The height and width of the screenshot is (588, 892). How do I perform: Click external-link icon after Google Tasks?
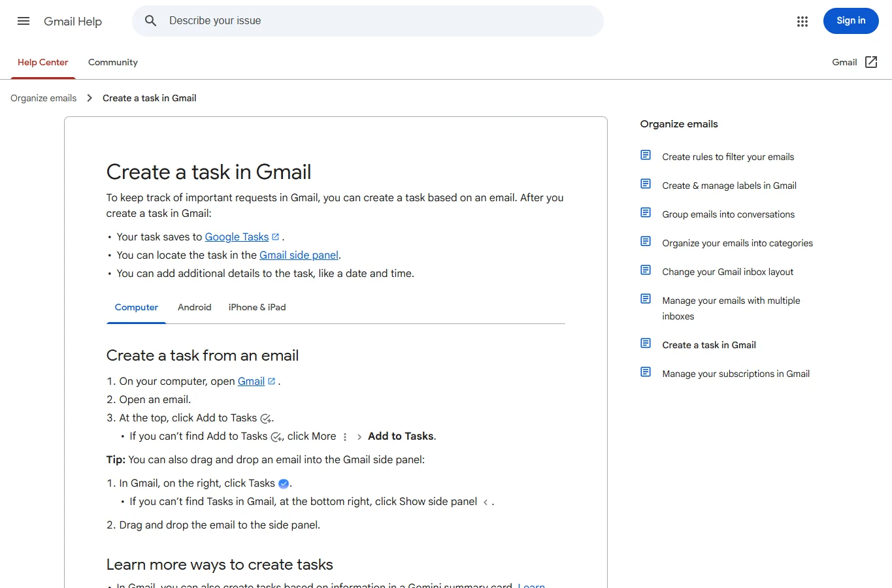point(275,237)
